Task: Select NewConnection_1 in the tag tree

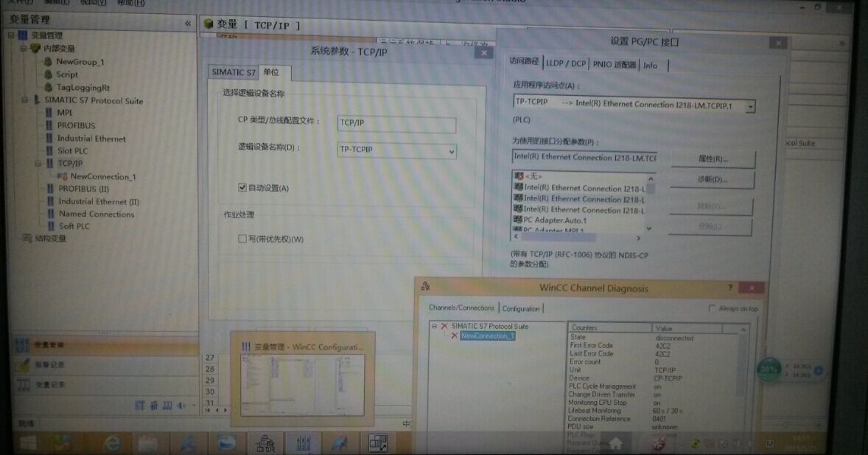Action: [x=102, y=176]
